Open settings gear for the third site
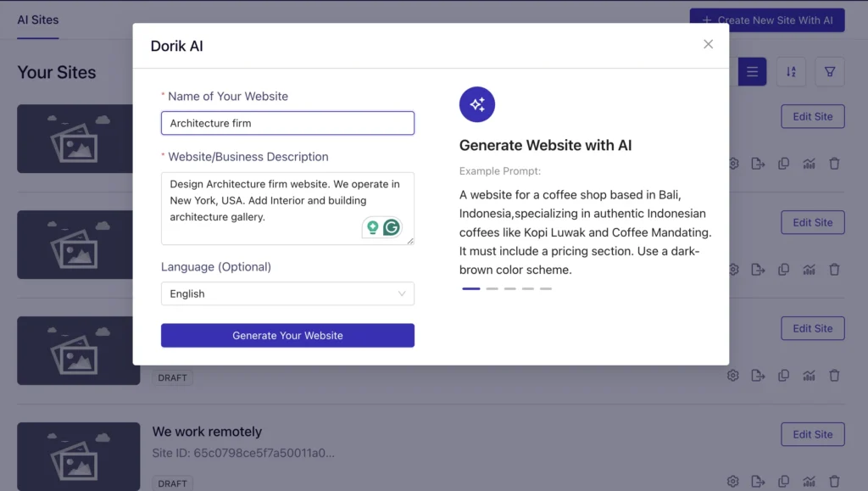 pyautogui.click(x=733, y=376)
